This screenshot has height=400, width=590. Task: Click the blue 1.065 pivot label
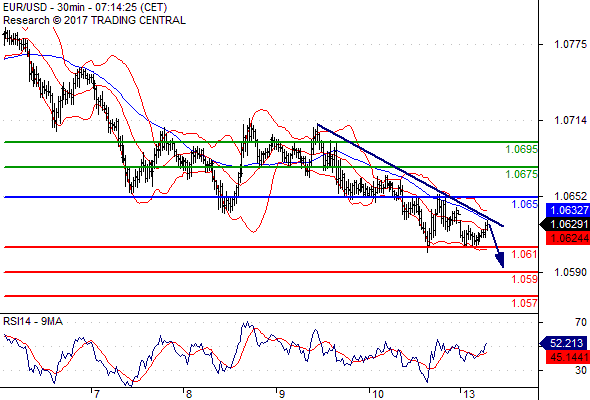point(525,204)
